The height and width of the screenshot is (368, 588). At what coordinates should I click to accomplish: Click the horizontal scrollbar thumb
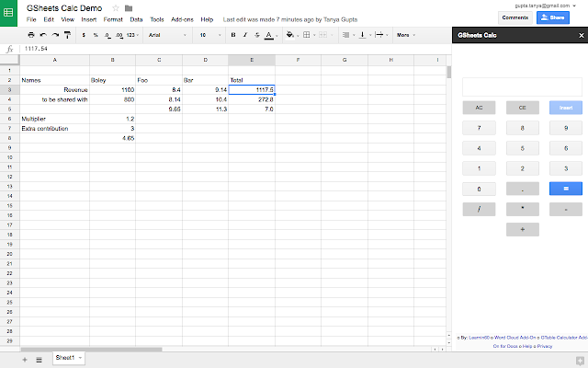point(92,350)
